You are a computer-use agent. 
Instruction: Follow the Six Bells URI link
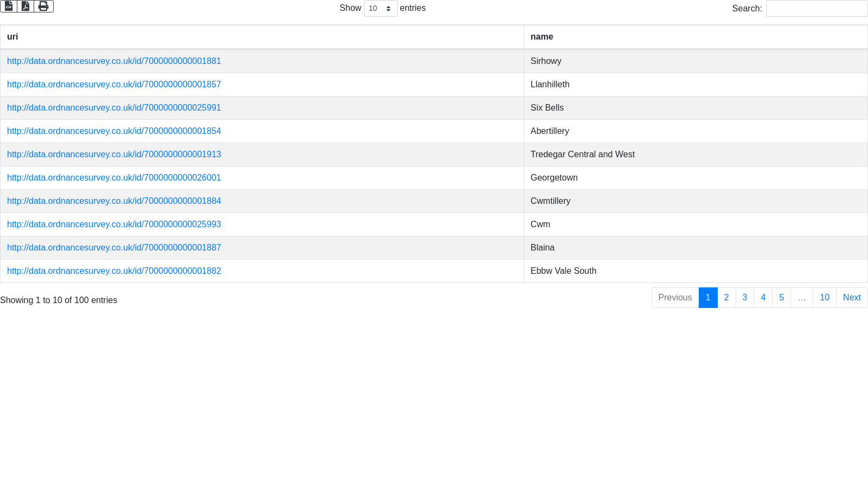click(114, 108)
